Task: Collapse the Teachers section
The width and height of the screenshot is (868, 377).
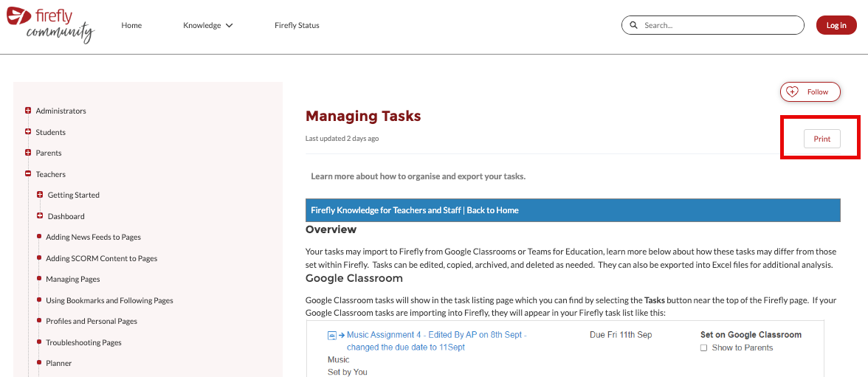Action: click(28, 174)
